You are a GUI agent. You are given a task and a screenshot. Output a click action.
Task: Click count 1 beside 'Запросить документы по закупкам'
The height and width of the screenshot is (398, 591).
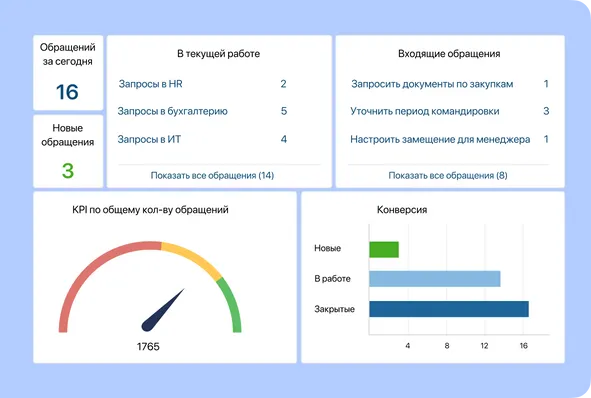(x=546, y=84)
